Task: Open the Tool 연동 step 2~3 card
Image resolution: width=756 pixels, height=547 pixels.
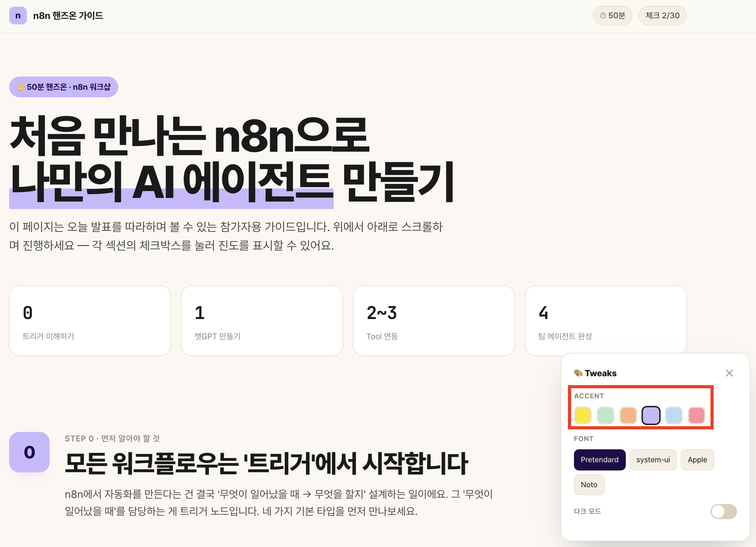Action: 434,321
